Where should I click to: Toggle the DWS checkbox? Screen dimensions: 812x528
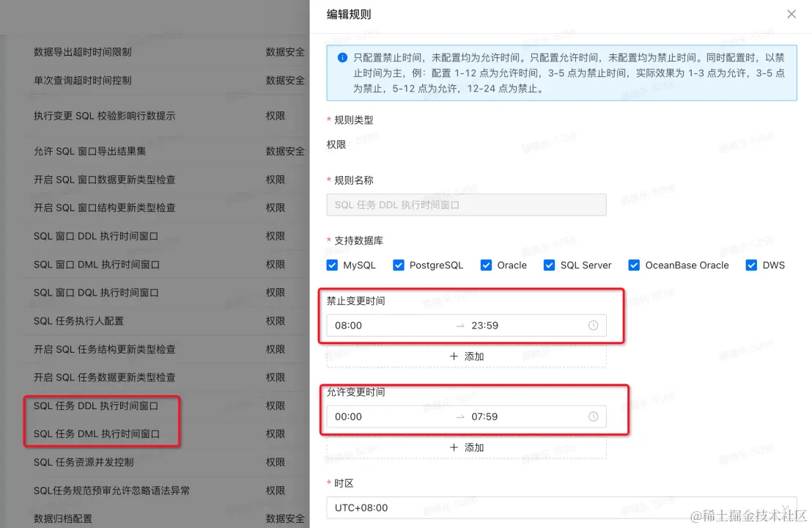click(751, 265)
